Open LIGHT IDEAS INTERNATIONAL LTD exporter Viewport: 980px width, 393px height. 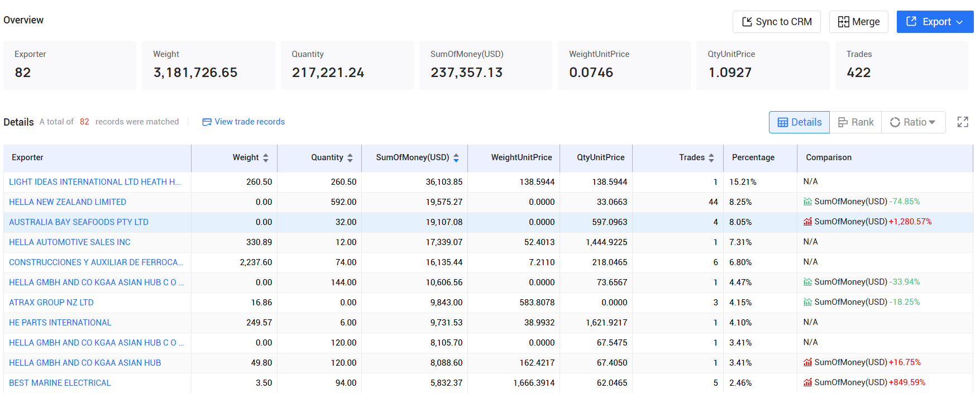coord(94,182)
